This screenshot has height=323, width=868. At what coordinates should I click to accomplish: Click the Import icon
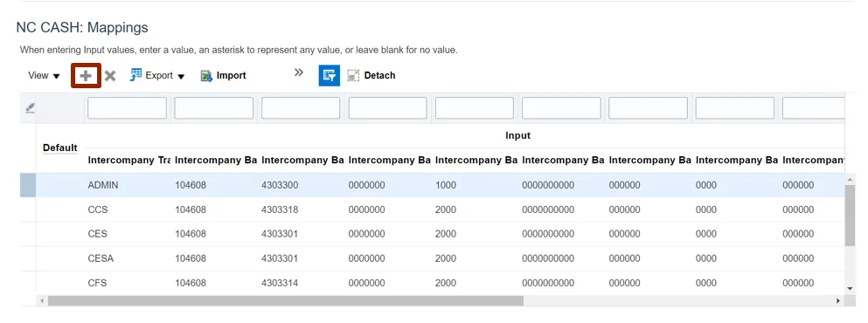point(206,76)
